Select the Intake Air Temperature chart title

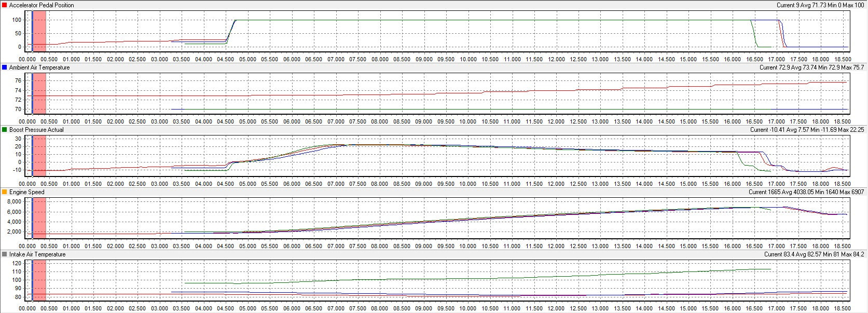pyautogui.click(x=37, y=254)
